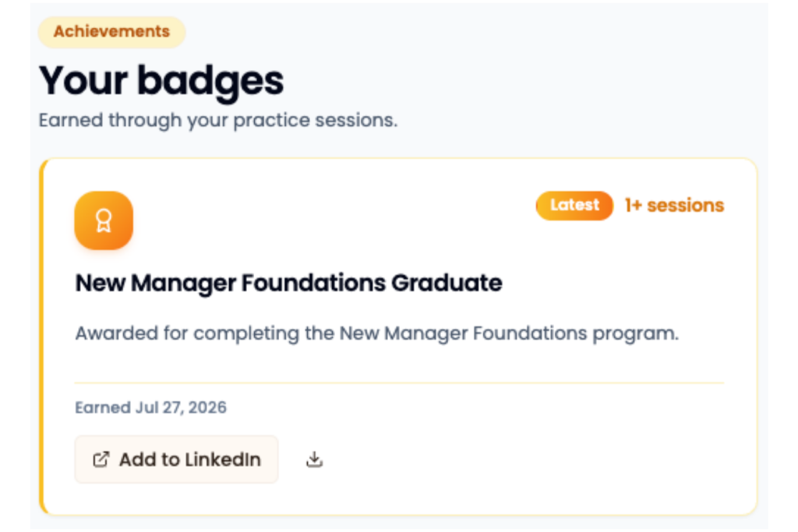
Task: Click the orange left border of the badge card
Action: (x=42, y=336)
